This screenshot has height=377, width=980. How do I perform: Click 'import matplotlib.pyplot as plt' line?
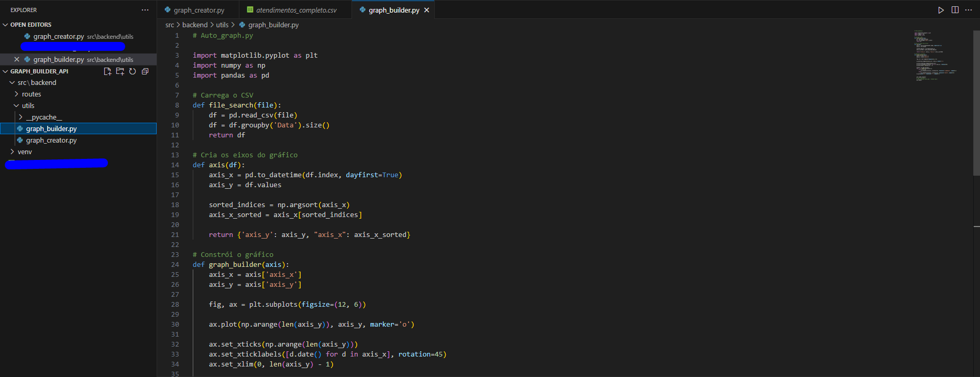point(255,55)
